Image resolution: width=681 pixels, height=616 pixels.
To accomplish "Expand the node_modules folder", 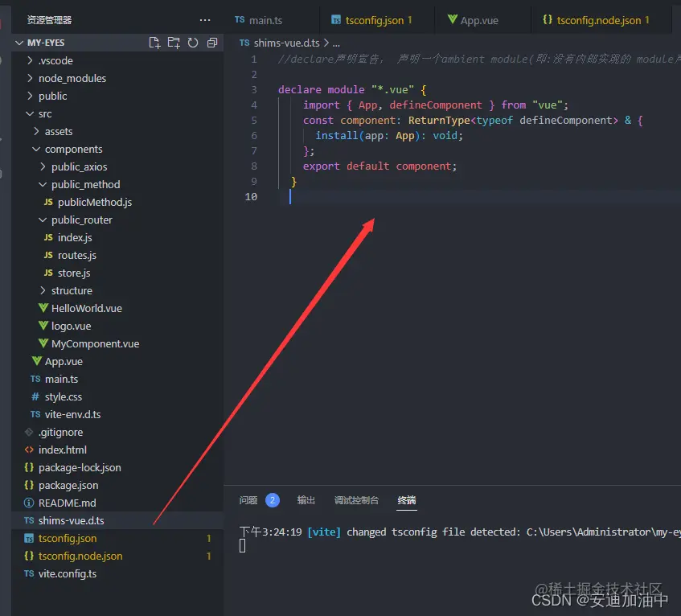I will coord(30,78).
